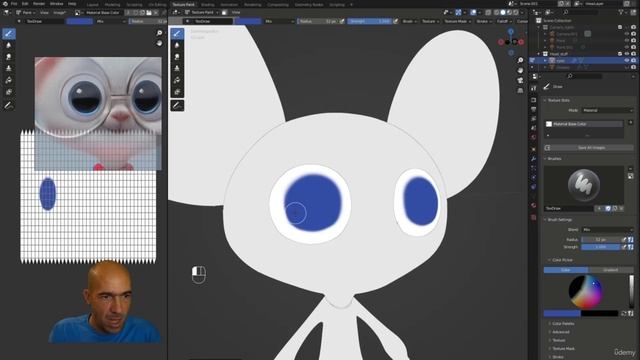Select the Soften tool in 3D viewport toolbar
This screenshot has width=640, height=360.
point(177,45)
